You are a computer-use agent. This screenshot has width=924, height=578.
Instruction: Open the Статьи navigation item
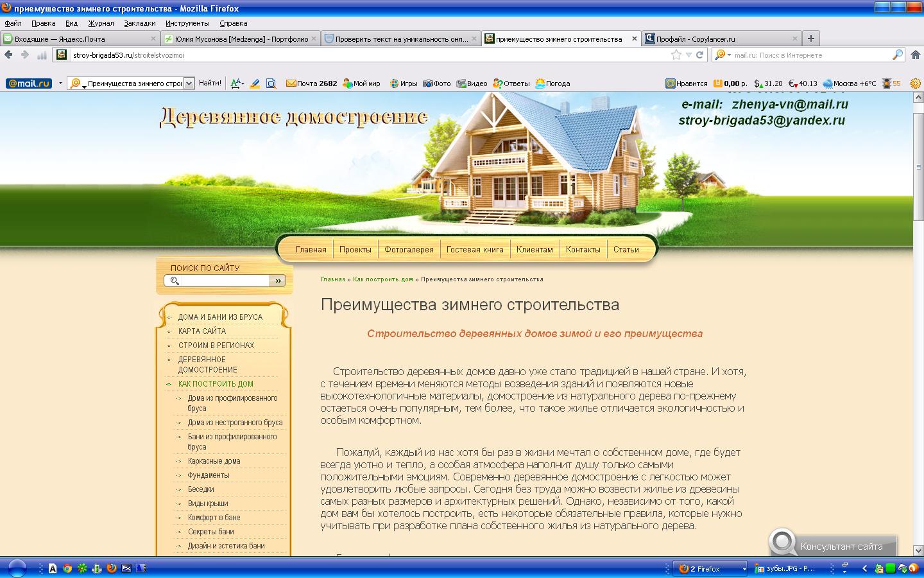(626, 250)
